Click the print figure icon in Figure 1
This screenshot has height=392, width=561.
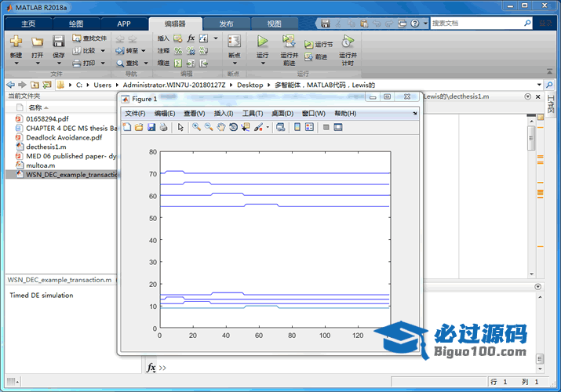point(163,127)
